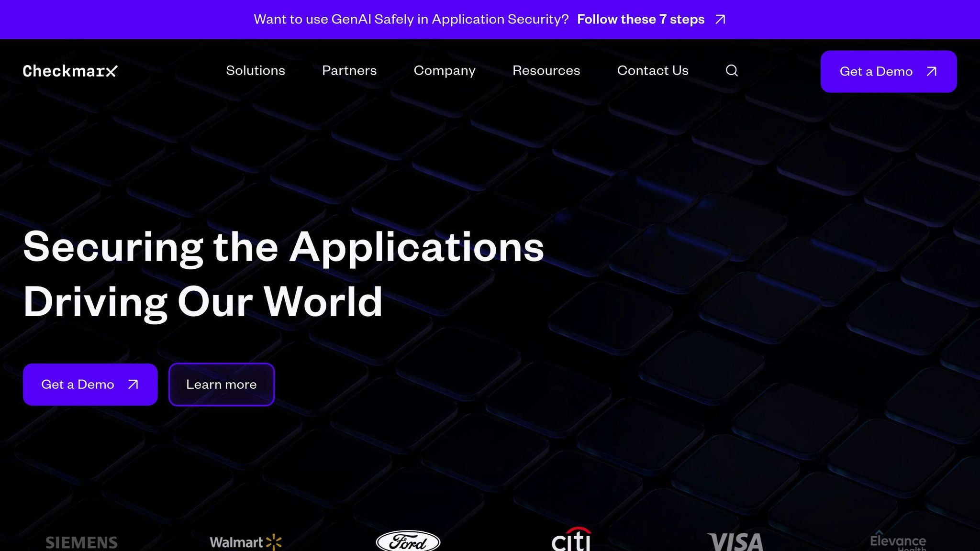The height and width of the screenshot is (551, 980).
Task: Go to Contact Us page
Action: coord(653,71)
